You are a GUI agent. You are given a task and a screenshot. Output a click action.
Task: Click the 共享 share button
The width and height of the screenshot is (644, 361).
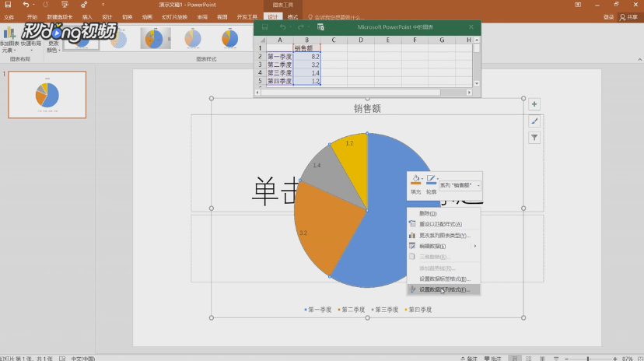(628, 17)
